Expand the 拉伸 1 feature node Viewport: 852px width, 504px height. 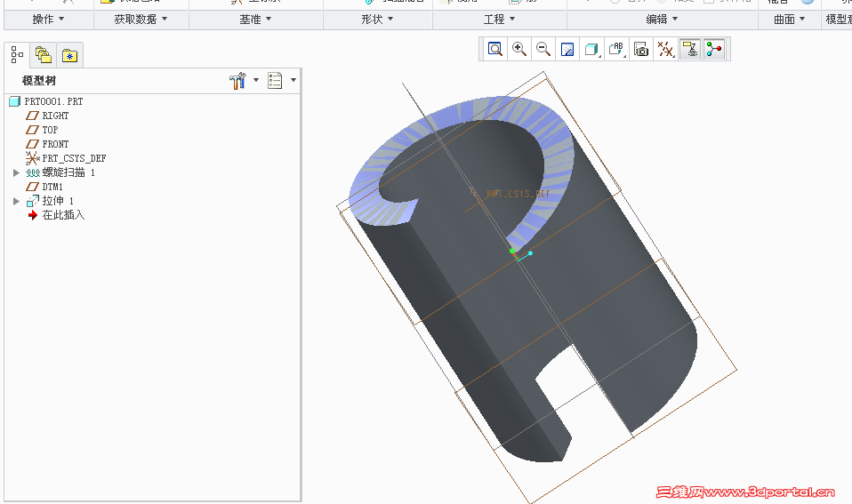(16, 201)
